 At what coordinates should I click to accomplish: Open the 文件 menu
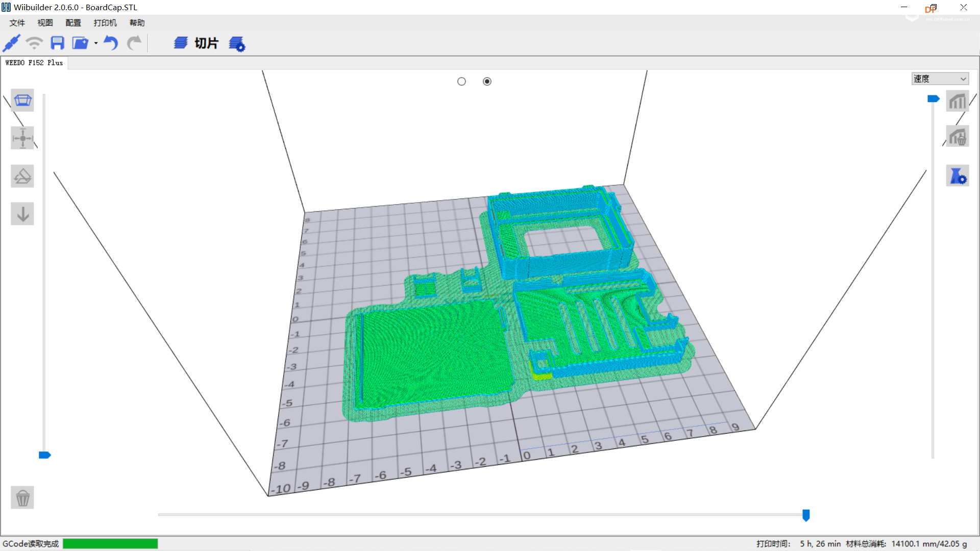coord(17,23)
